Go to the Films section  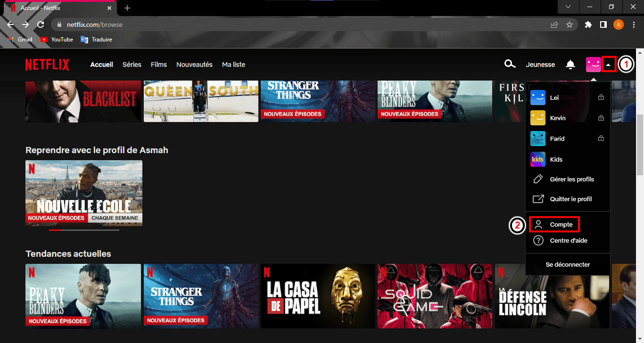point(159,65)
